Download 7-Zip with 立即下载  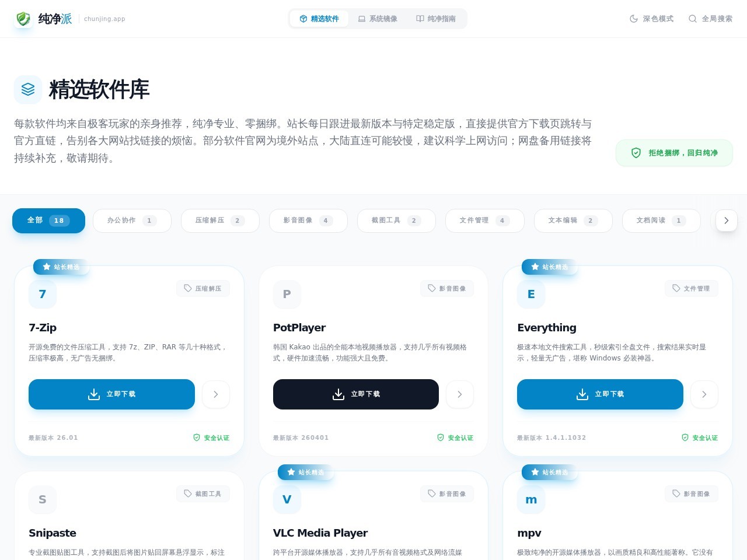(x=111, y=394)
